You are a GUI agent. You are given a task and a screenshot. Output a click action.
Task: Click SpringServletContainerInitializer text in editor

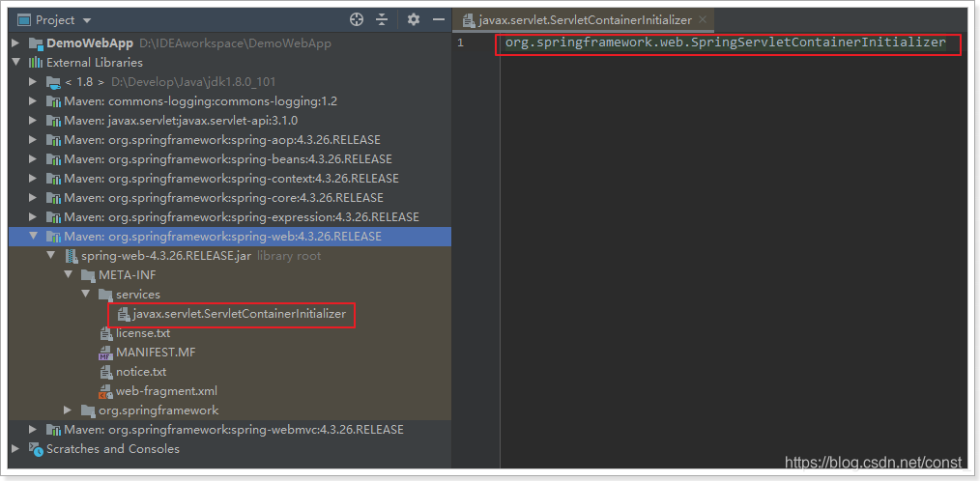tap(819, 42)
